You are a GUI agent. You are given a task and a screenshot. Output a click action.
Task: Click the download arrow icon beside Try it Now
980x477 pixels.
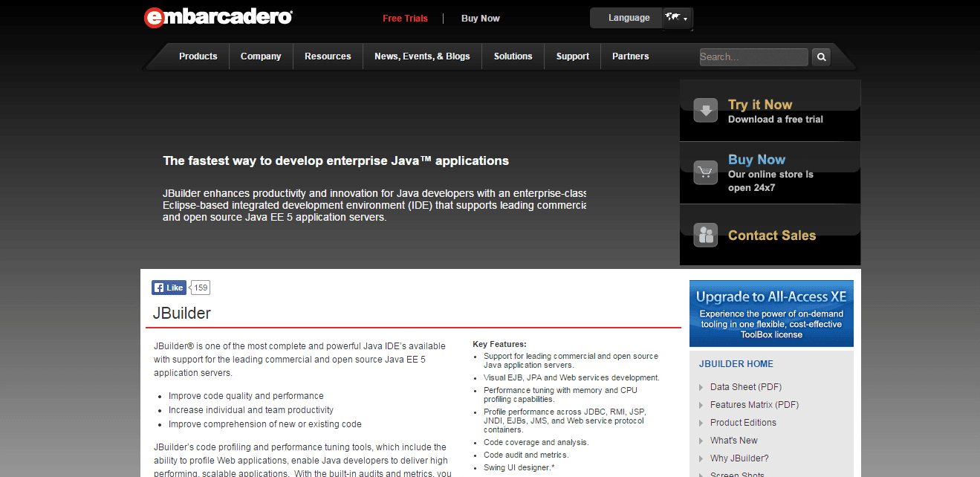(x=706, y=110)
